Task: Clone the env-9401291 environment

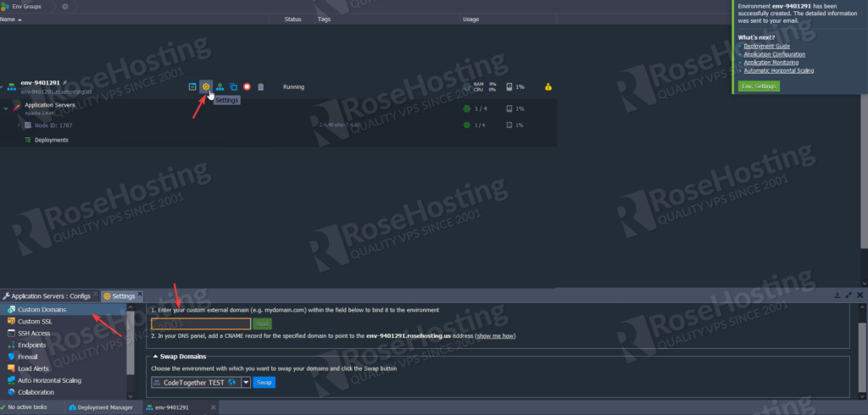Action: coord(234,87)
